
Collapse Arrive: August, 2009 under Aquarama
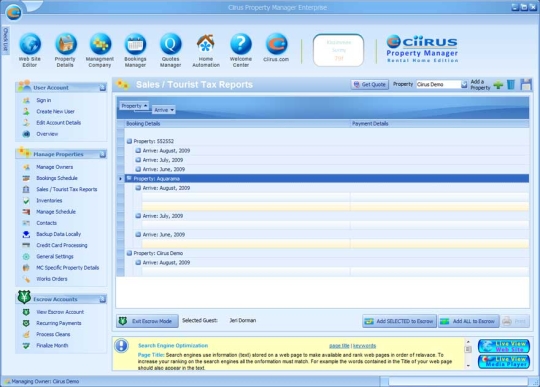pyautogui.click(x=138, y=188)
